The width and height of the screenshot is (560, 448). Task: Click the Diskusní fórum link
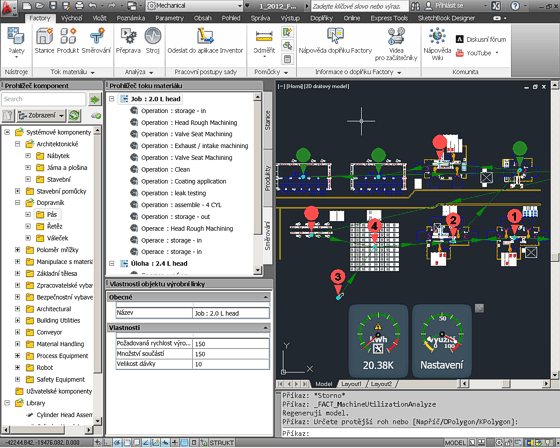point(481,39)
